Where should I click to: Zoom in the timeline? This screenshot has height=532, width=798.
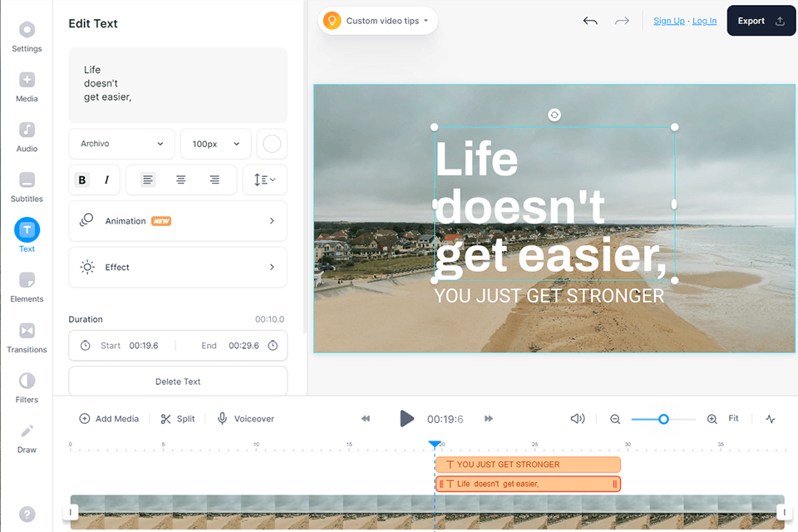[712, 419]
